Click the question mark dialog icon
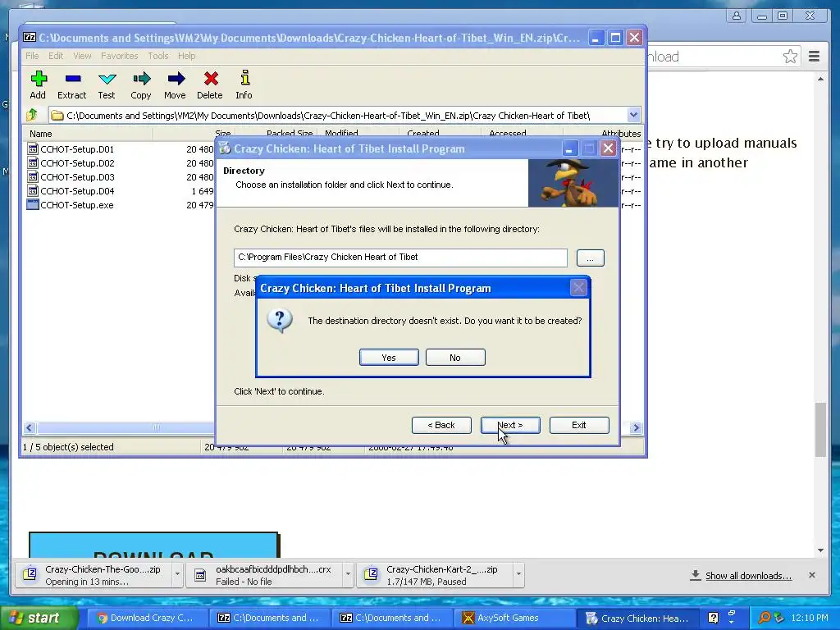 (x=280, y=321)
